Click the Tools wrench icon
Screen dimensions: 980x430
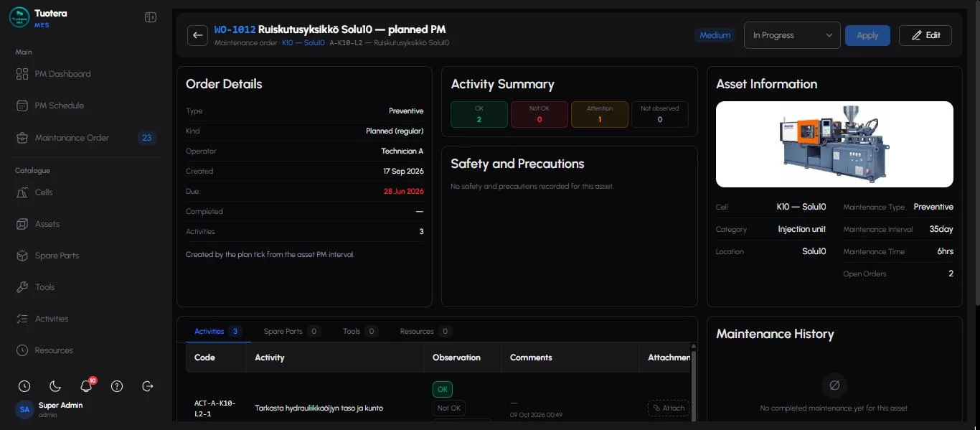tap(22, 287)
